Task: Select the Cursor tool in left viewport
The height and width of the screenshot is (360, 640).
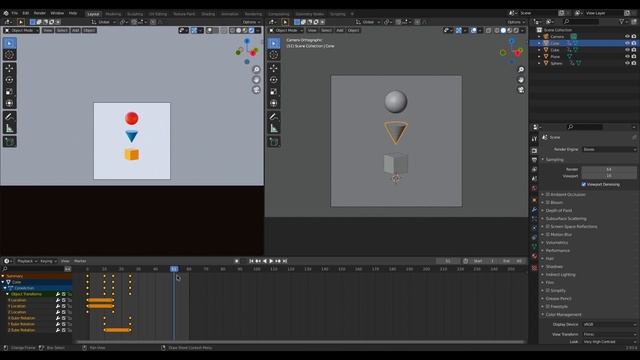Action: tap(9, 55)
